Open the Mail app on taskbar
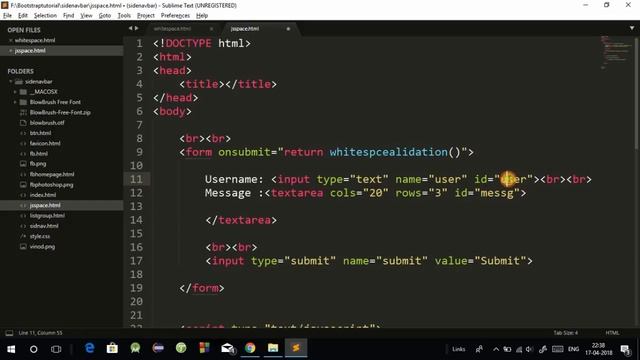 [x=227, y=348]
